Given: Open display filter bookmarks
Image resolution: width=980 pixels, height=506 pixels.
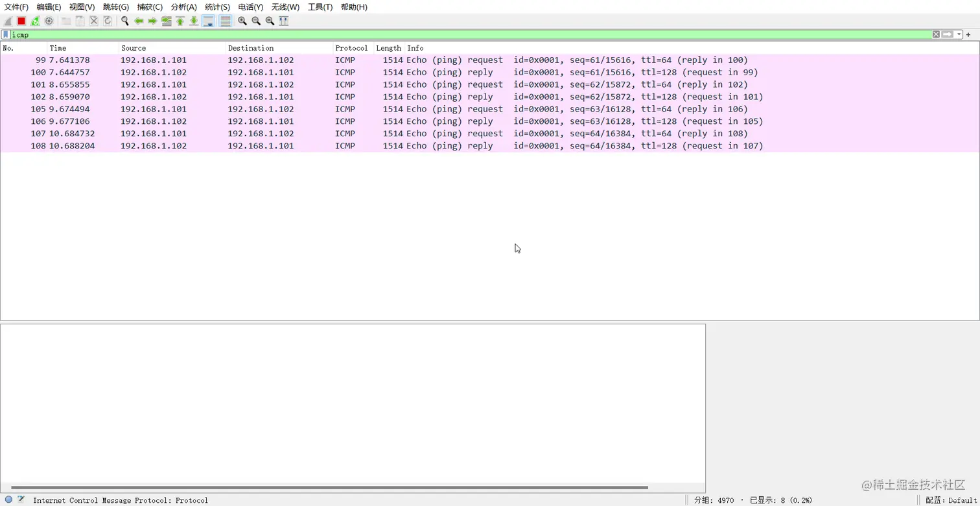Looking at the screenshot, I should (x=6, y=34).
